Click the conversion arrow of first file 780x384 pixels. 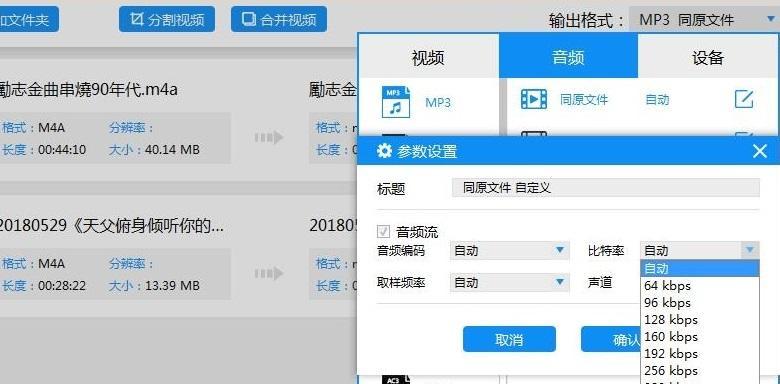tap(269, 137)
